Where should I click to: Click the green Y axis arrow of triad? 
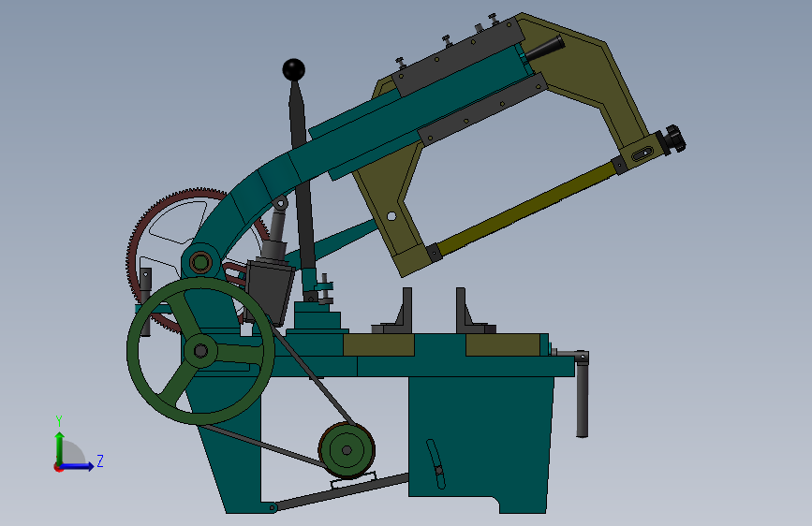59,447
